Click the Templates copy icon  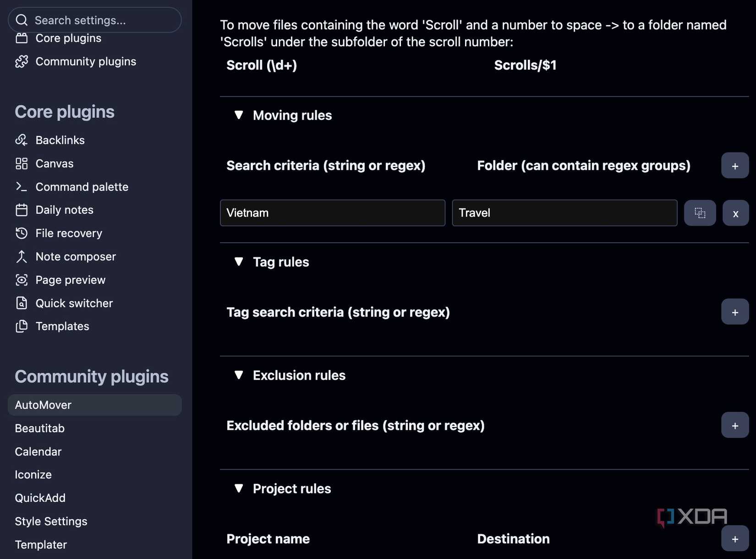click(22, 326)
